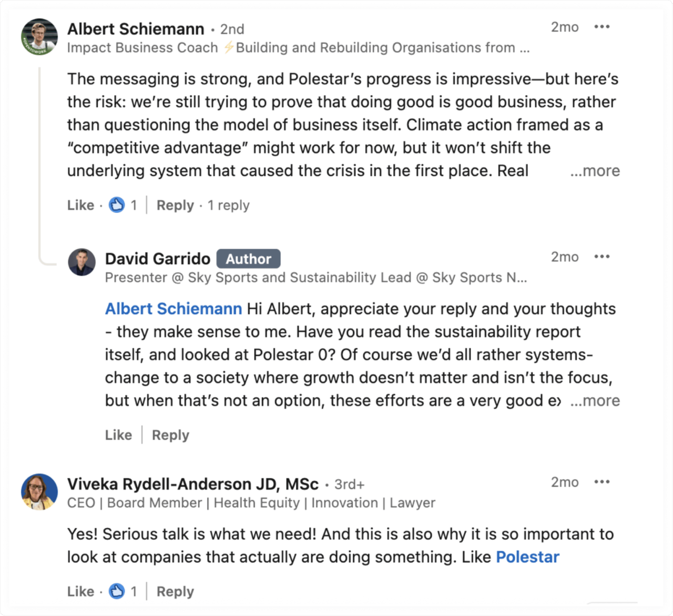The image size is (673, 616).
Task: Open David Garrido's name link
Action: (157, 259)
